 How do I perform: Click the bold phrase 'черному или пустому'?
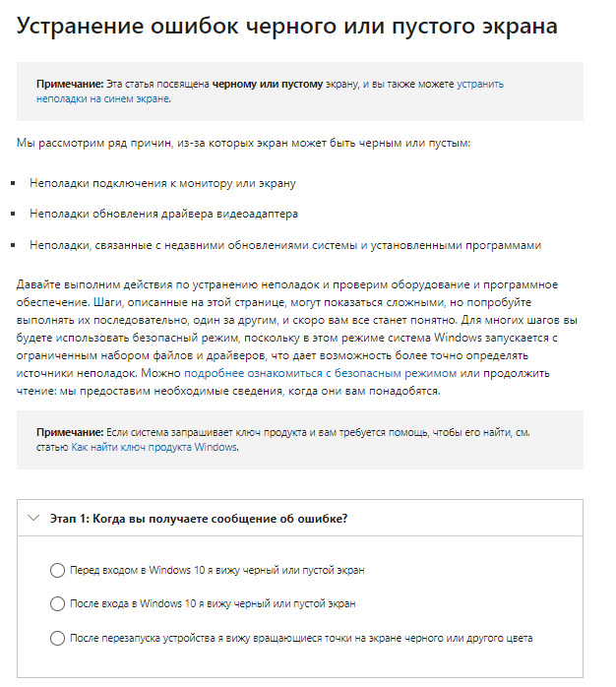(267, 86)
